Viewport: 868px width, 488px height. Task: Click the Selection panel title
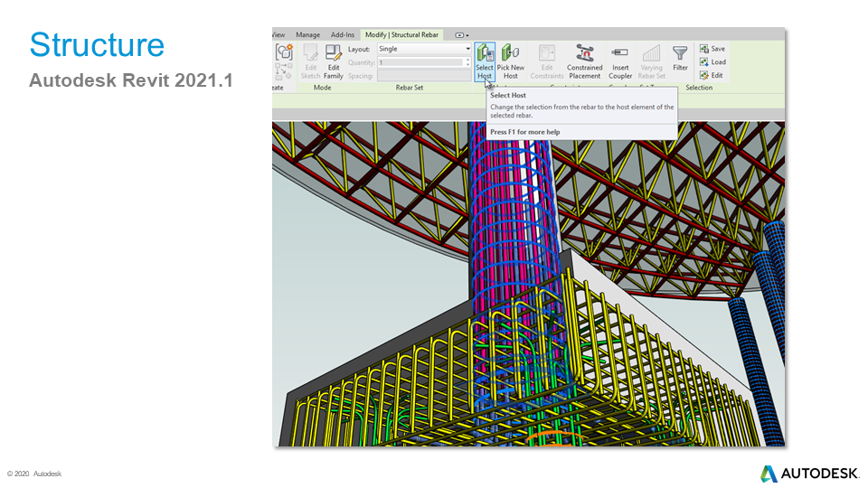pos(699,88)
